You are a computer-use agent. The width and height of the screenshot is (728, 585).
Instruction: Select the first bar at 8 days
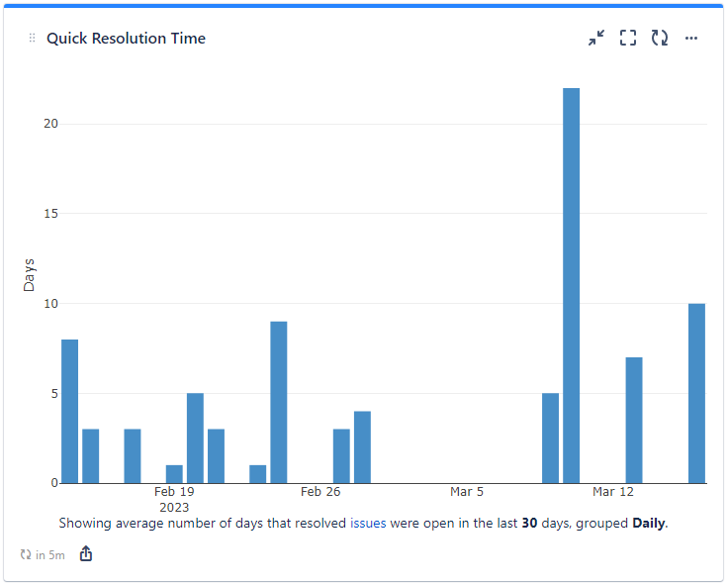coord(69,411)
